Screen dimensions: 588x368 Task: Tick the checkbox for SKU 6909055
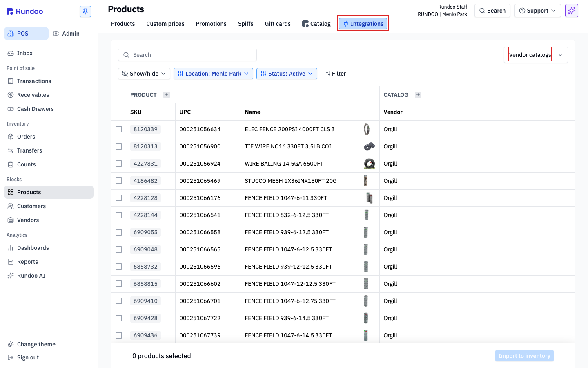click(119, 232)
